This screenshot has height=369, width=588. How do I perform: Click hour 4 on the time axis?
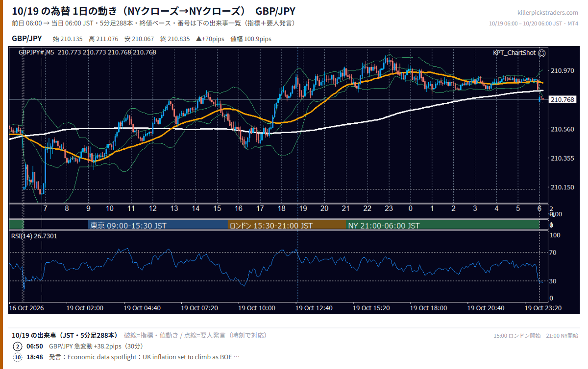496,208
